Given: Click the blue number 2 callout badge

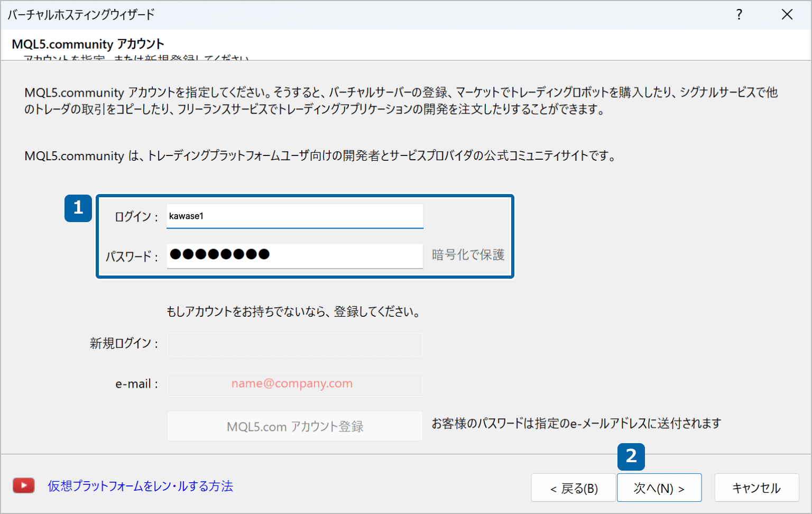Looking at the screenshot, I should pyautogui.click(x=631, y=456).
